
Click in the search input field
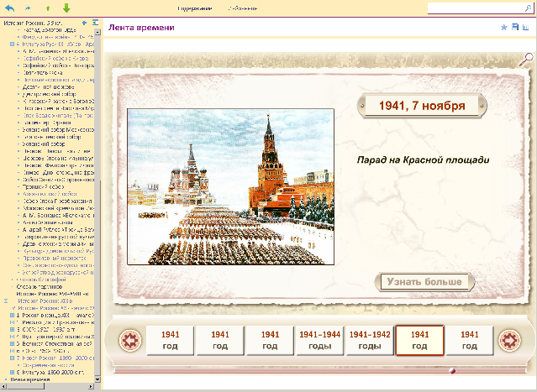(476, 8)
